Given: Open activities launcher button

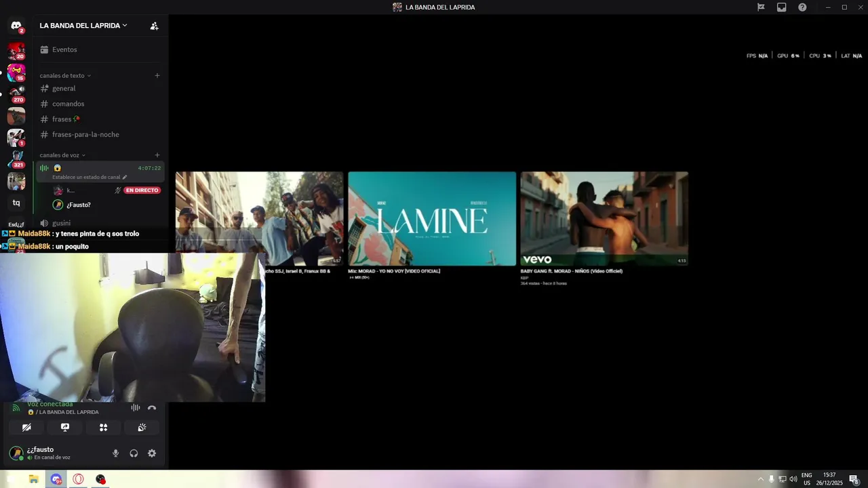Looking at the screenshot, I should coord(103,427).
